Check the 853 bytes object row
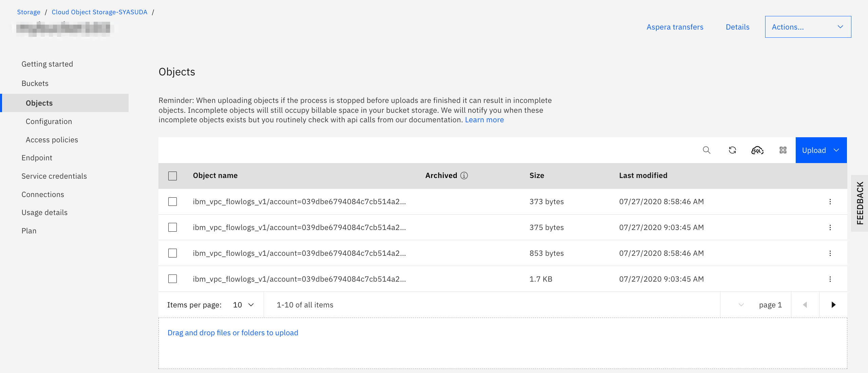 click(172, 253)
